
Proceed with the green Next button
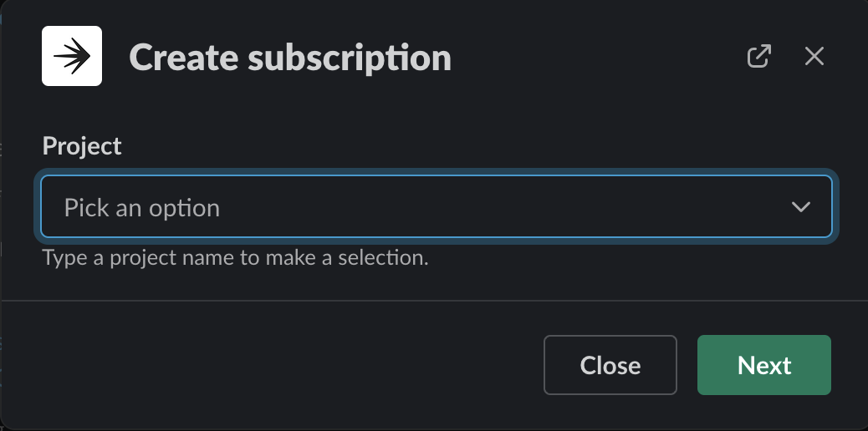click(x=763, y=365)
